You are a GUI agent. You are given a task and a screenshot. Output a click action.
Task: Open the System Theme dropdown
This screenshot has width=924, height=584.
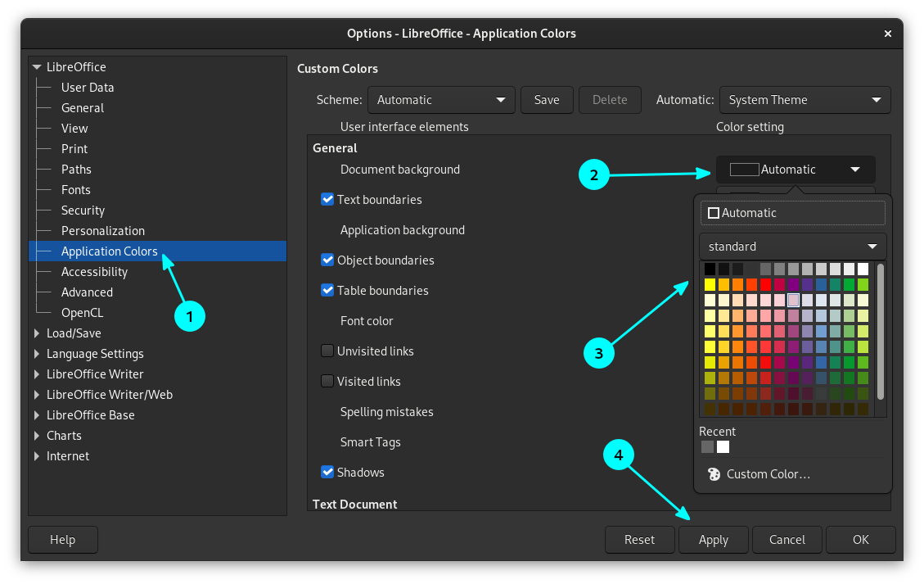804,99
